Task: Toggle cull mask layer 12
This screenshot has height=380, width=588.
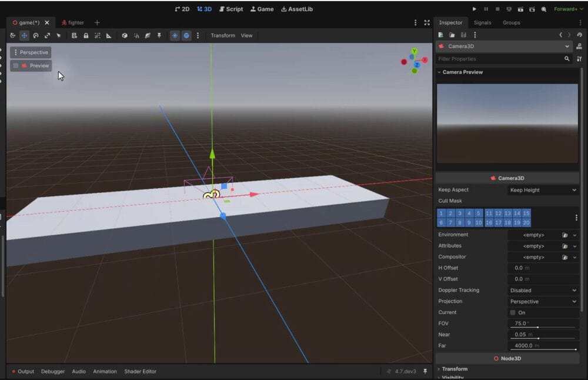Action: [x=498, y=213]
